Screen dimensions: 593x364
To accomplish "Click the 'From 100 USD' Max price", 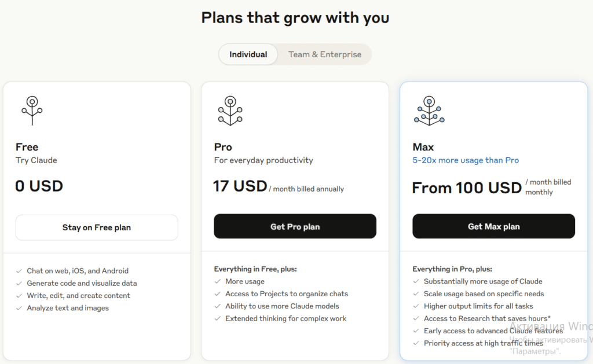I will pyautogui.click(x=467, y=188).
